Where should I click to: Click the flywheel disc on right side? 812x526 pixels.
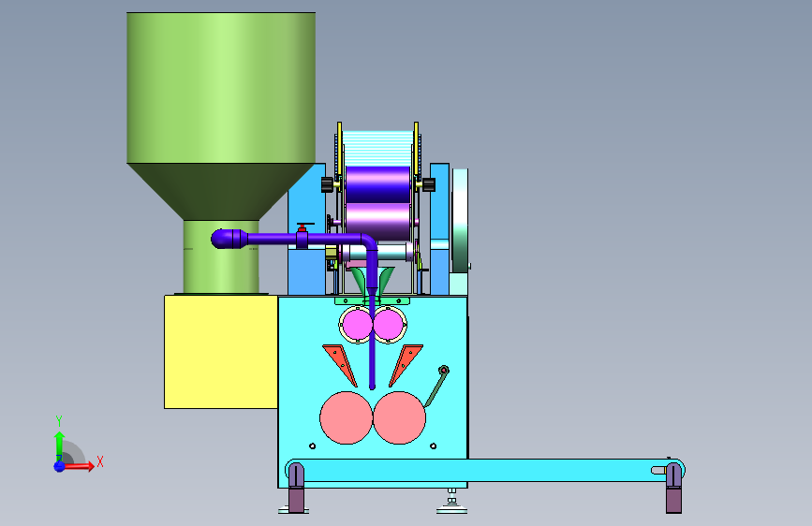pyautogui.click(x=460, y=221)
